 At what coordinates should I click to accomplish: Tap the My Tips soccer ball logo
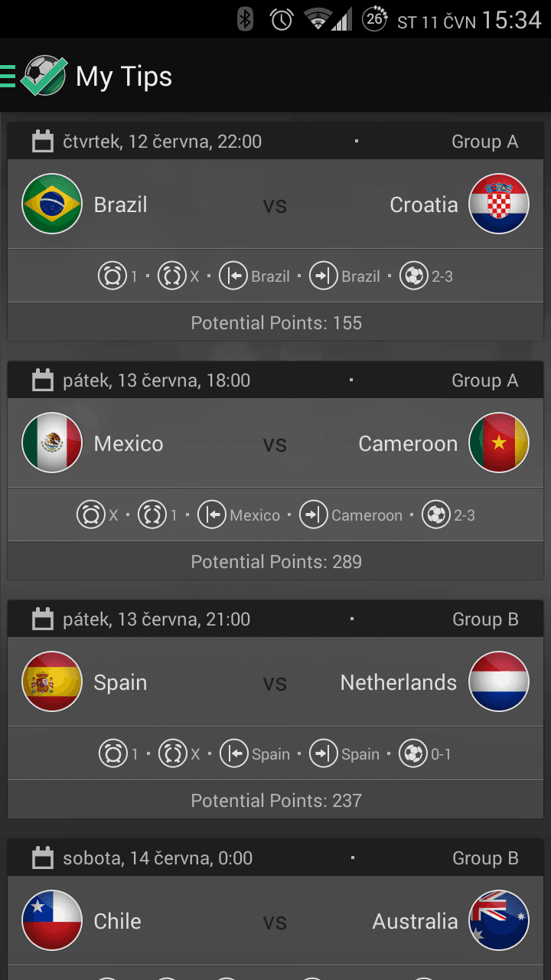[x=44, y=76]
